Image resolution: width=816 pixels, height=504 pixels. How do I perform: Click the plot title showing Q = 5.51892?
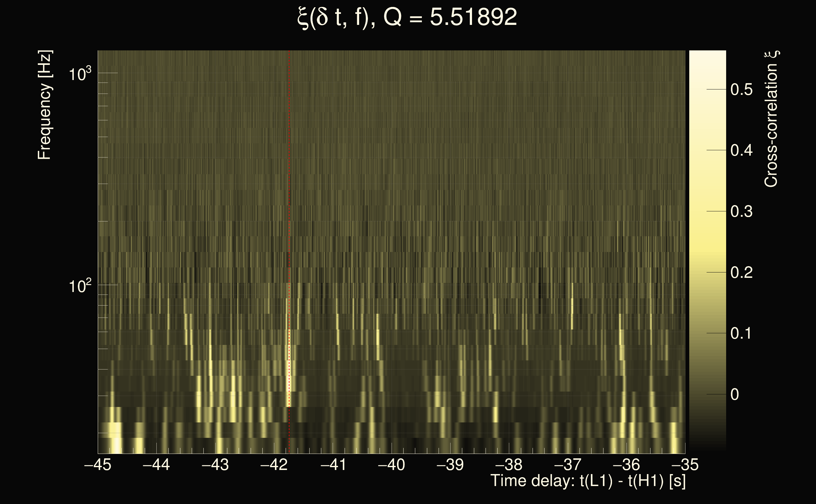[x=407, y=17]
